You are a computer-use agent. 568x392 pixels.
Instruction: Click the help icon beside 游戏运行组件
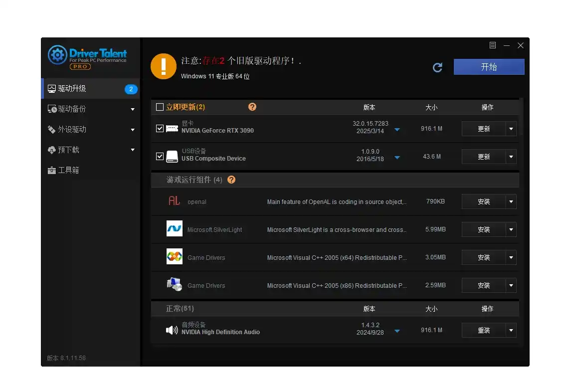click(231, 180)
